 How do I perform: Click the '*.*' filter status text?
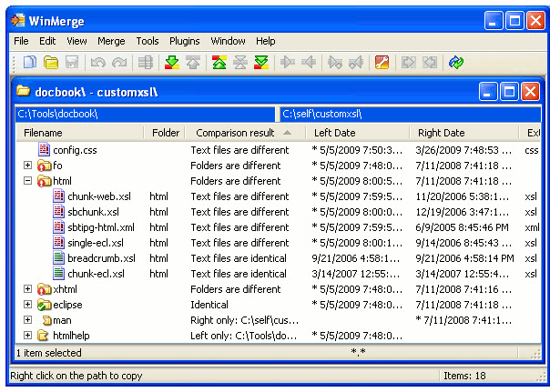coord(358,351)
